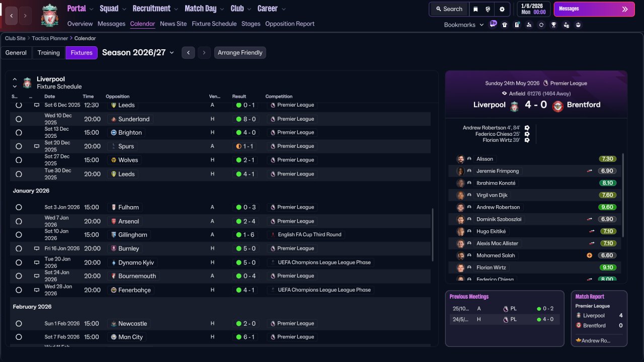Open the Fixture Schedule tab
Screen dimensions: 644x362
[x=214, y=24]
